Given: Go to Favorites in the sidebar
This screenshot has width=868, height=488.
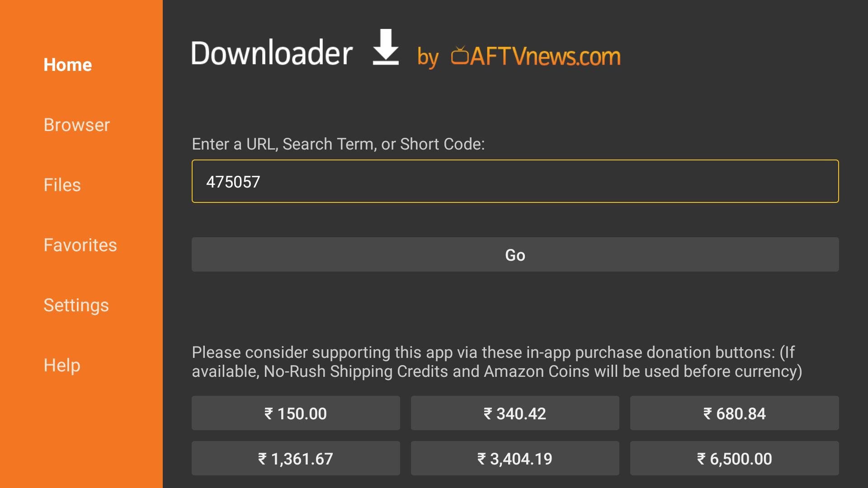Looking at the screenshot, I should [80, 245].
